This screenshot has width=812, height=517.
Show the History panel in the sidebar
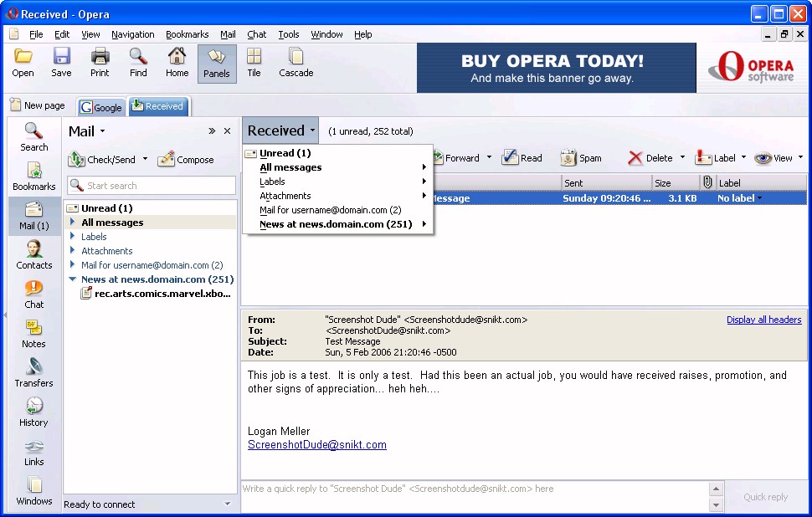pos(34,412)
